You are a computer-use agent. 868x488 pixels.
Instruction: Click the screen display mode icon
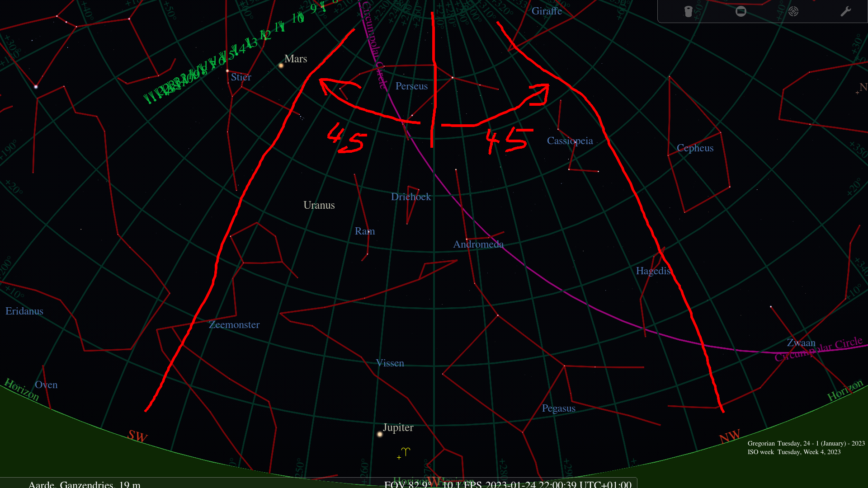tap(741, 11)
